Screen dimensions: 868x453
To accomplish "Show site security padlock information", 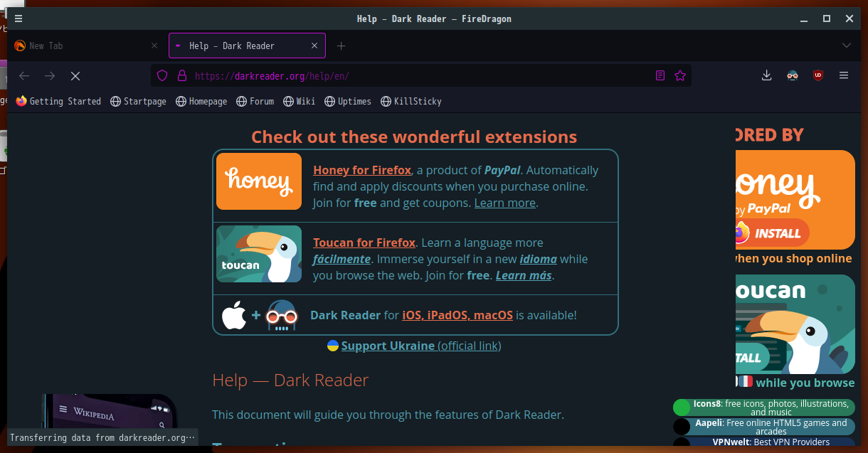I will click(x=181, y=75).
